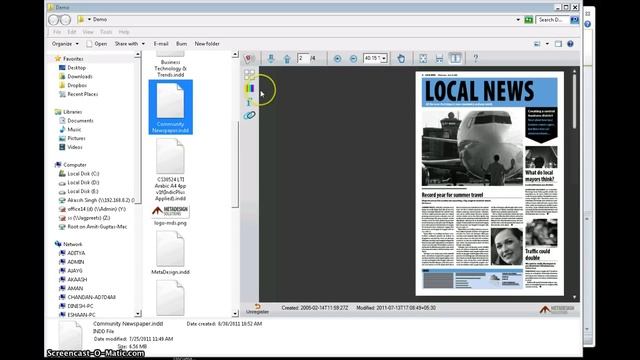This screenshot has width=640, height=360.
Task: Select MetaDesign.indd file
Action: [171, 252]
